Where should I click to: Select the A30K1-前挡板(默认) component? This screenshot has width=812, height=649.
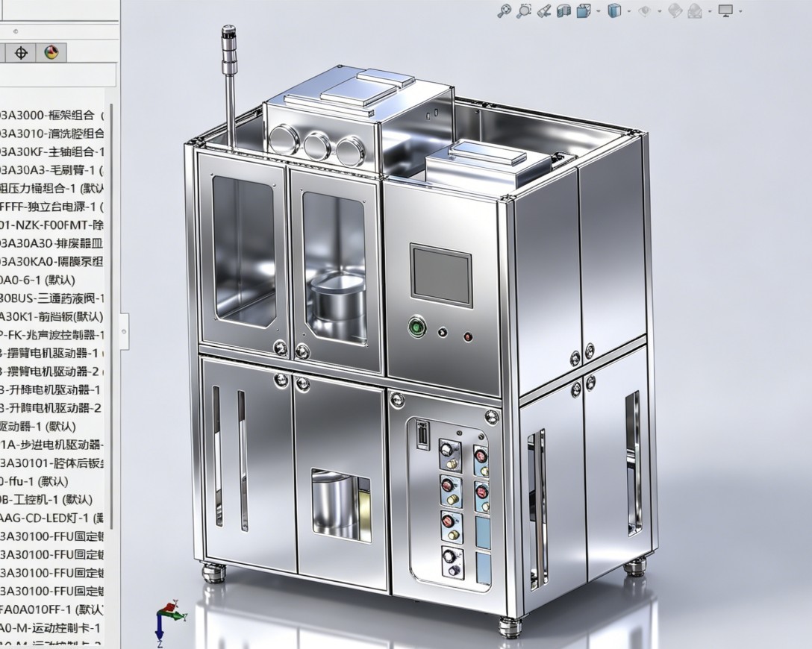51,316
